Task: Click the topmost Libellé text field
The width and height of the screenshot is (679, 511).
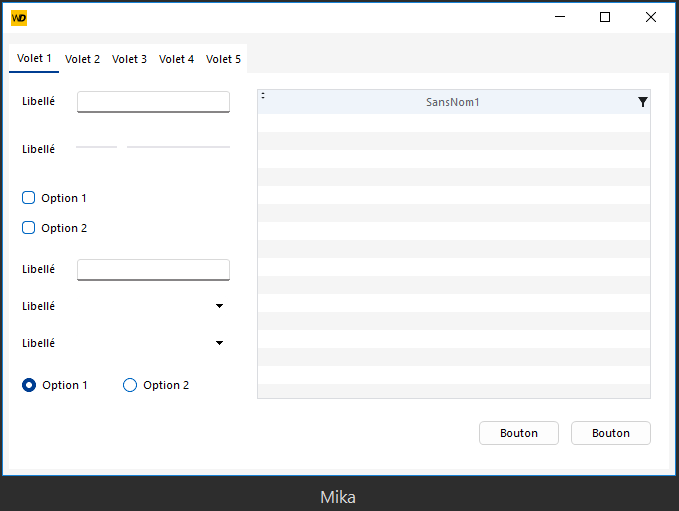Action: click(153, 101)
